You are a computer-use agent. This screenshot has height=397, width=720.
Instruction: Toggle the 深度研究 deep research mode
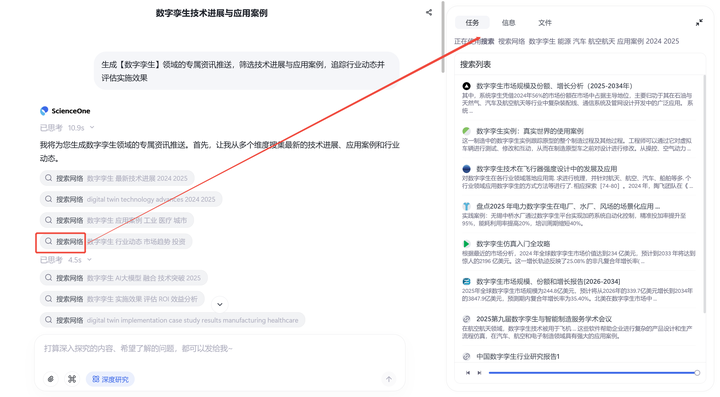coord(110,379)
